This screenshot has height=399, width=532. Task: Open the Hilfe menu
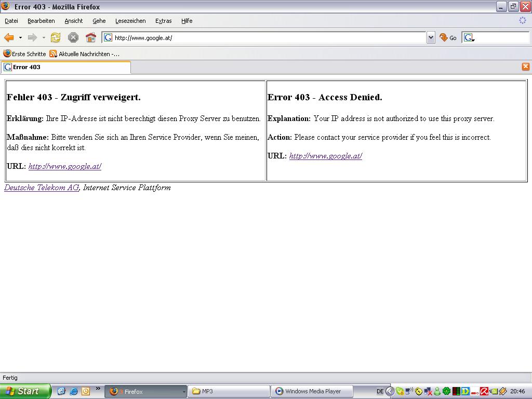pyautogui.click(x=187, y=21)
